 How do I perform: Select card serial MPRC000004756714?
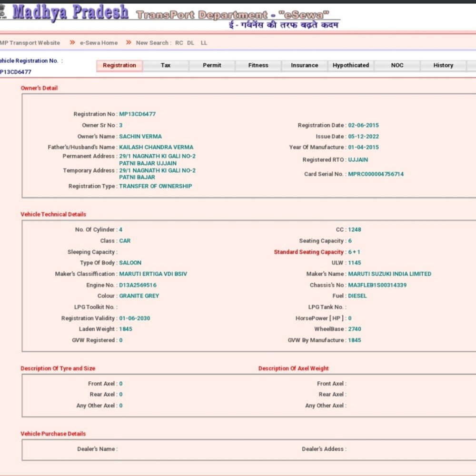[376, 174]
